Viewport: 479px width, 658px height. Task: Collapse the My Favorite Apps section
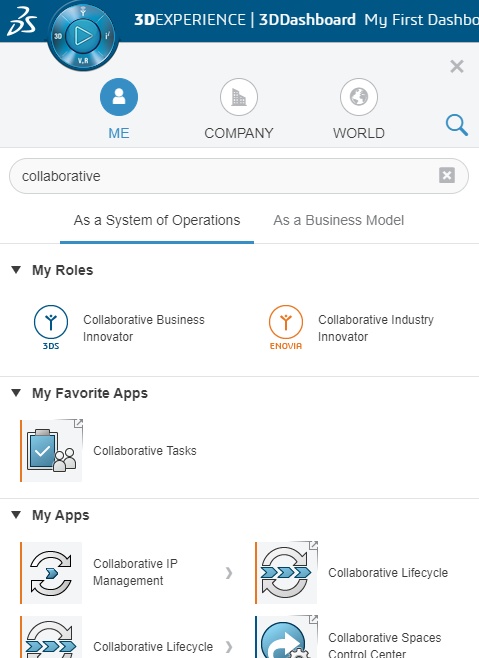tap(16, 393)
